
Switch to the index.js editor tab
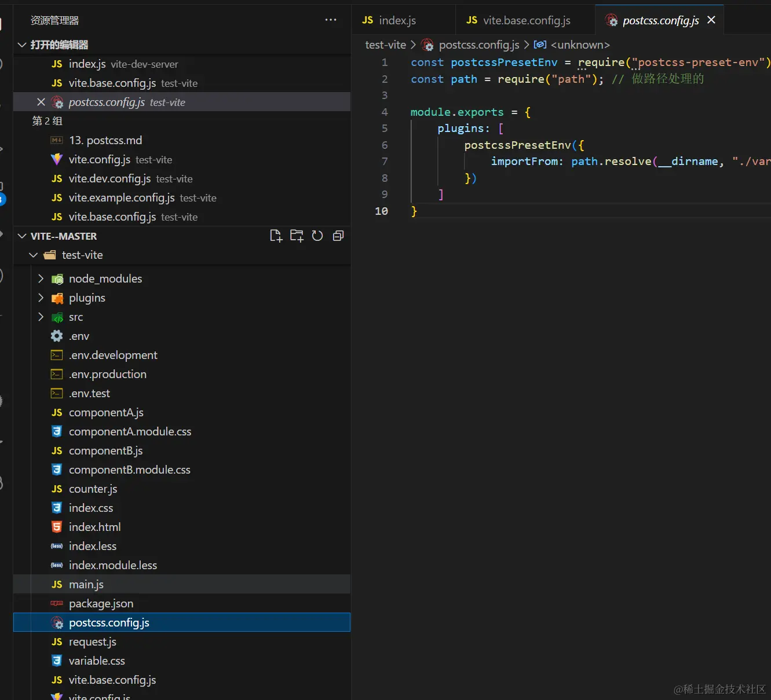403,20
